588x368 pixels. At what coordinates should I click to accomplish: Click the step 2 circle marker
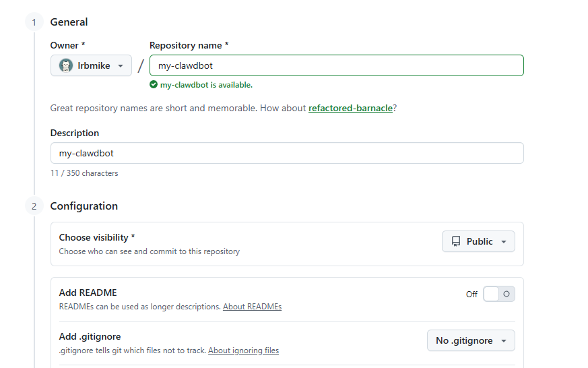34,206
